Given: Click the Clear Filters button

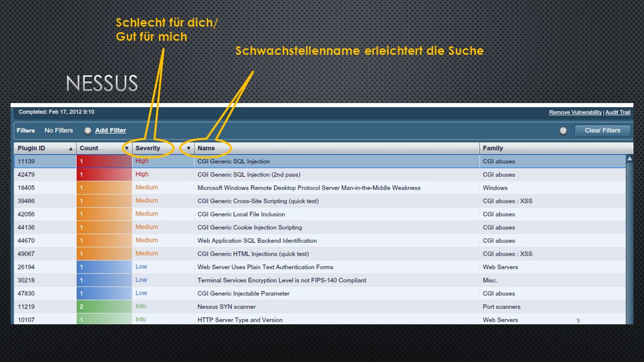Looking at the screenshot, I should (x=602, y=130).
